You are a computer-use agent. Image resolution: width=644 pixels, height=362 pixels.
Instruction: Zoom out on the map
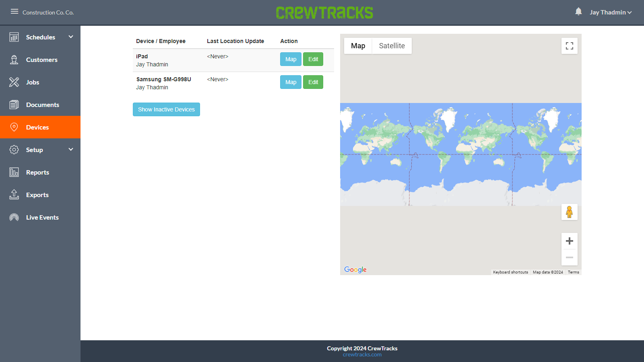(x=570, y=257)
